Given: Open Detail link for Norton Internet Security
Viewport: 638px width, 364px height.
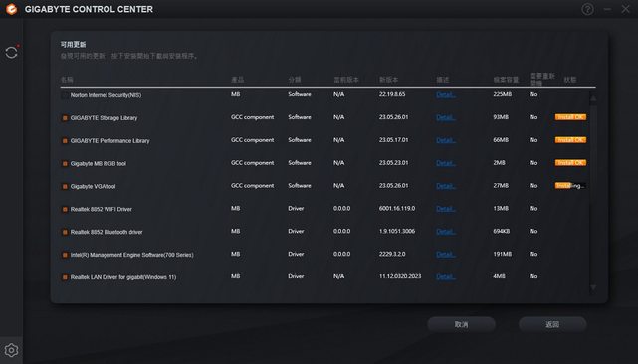Looking at the screenshot, I should tap(446, 94).
